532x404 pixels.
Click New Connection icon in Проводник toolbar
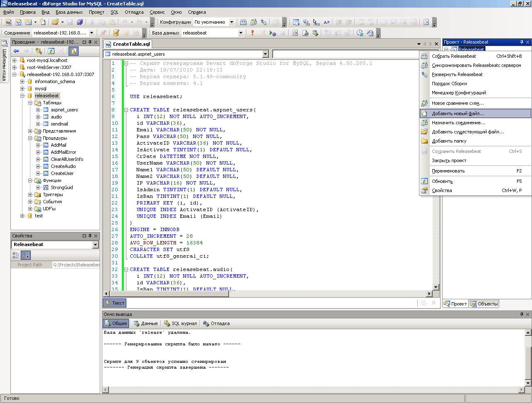(38, 51)
